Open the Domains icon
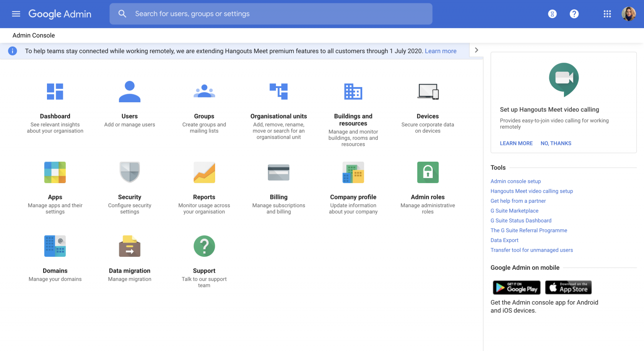644x351 pixels. click(x=55, y=246)
